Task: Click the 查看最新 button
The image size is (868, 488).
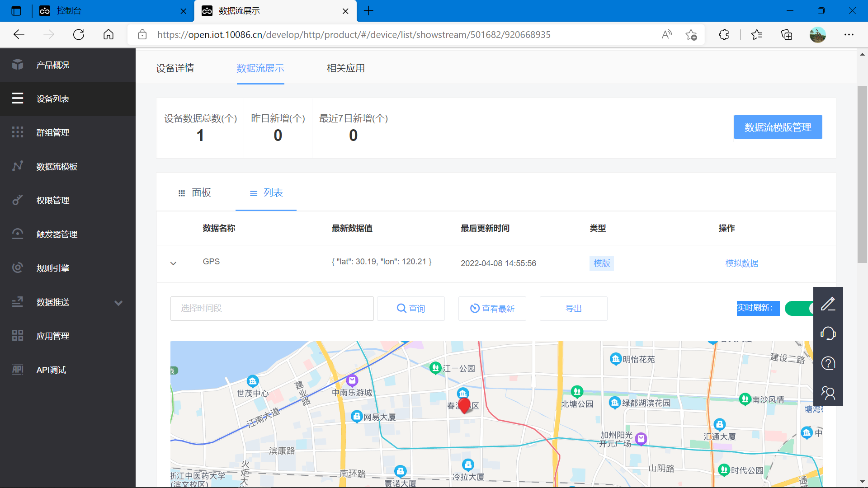Action: 492,309
